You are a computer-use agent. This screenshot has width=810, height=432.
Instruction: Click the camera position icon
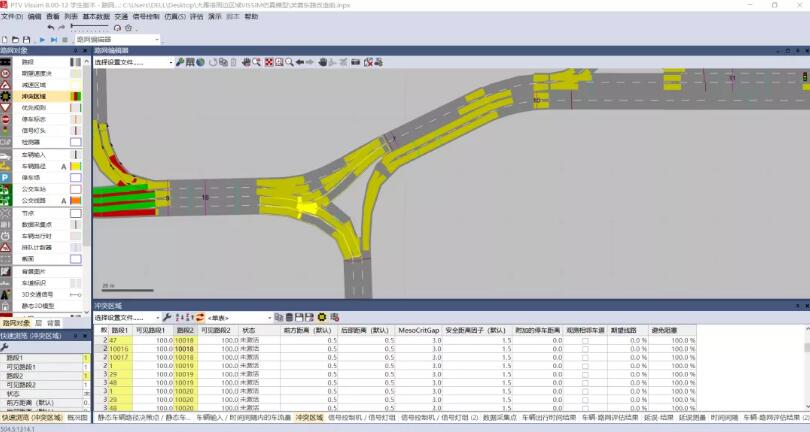click(x=355, y=62)
